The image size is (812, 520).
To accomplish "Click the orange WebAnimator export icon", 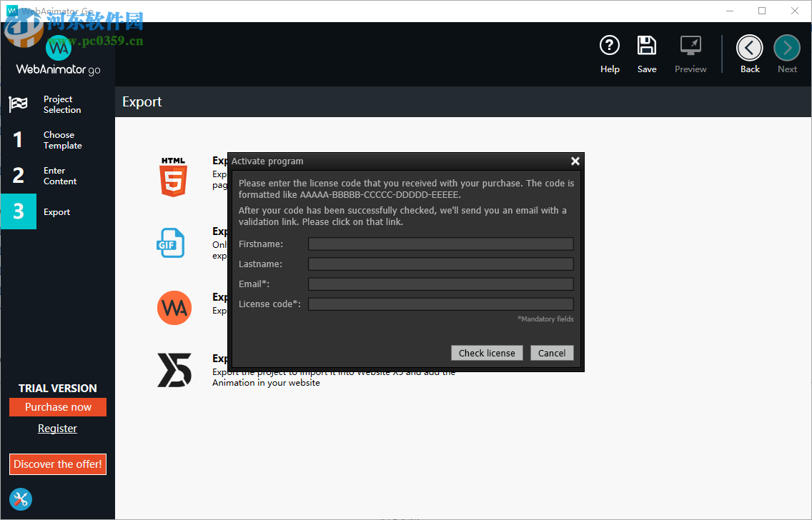I will click(x=174, y=308).
